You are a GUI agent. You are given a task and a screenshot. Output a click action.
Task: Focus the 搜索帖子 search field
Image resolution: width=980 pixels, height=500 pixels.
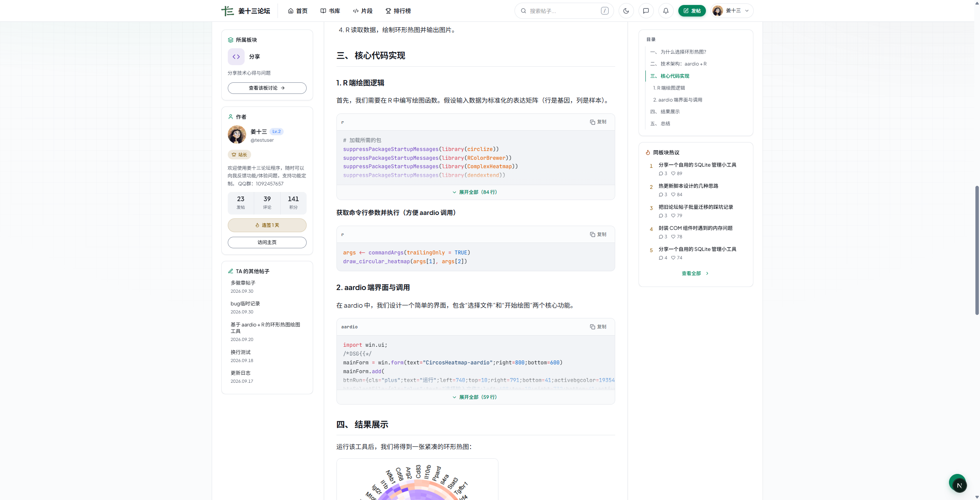(x=564, y=11)
